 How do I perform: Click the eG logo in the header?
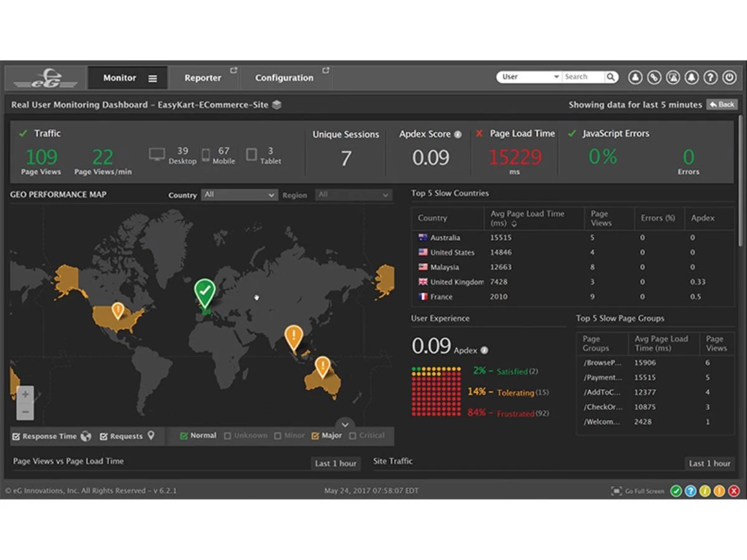45,78
